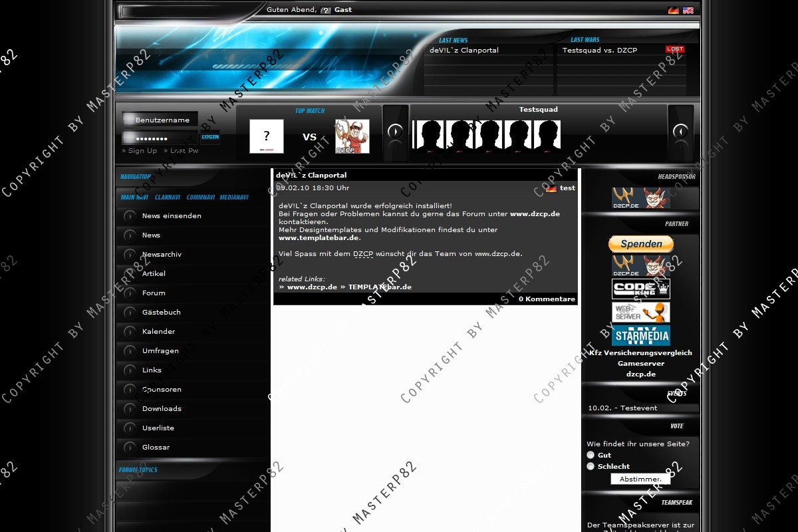Viewport: 798px width, 532px height.
Task: Click the DZCP team logo in Top Match
Action: 352,136
